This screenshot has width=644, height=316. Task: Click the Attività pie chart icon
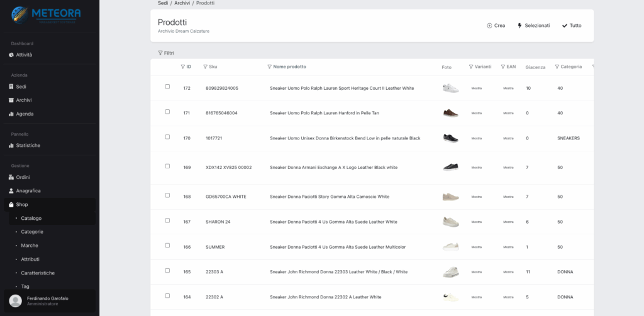click(x=11, y=55)
